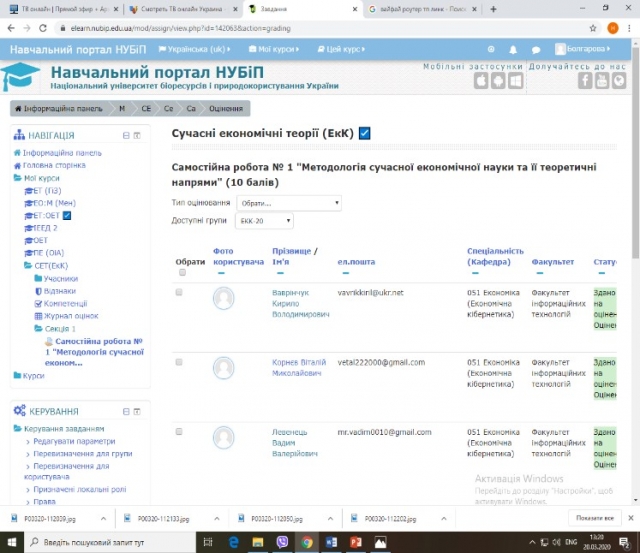Open the Цей курс top menu
640x553 pixels.
346,49
